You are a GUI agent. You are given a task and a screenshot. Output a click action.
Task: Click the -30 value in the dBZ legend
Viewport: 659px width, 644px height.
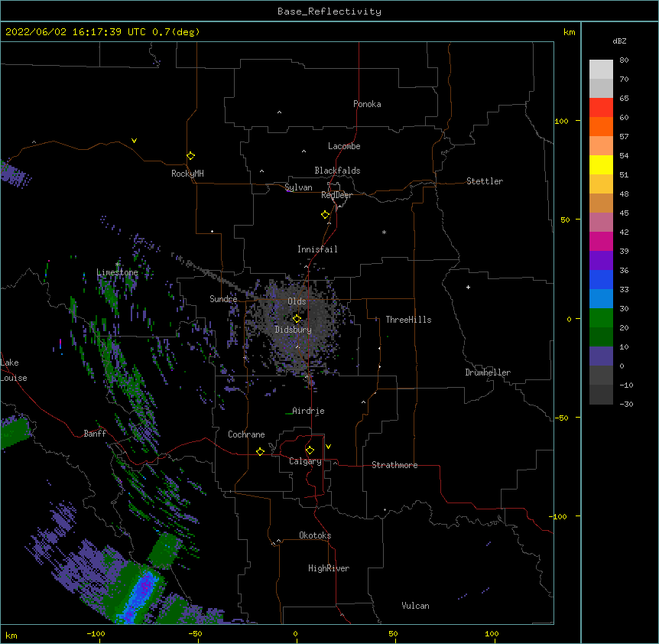click(x=626, y=404)
